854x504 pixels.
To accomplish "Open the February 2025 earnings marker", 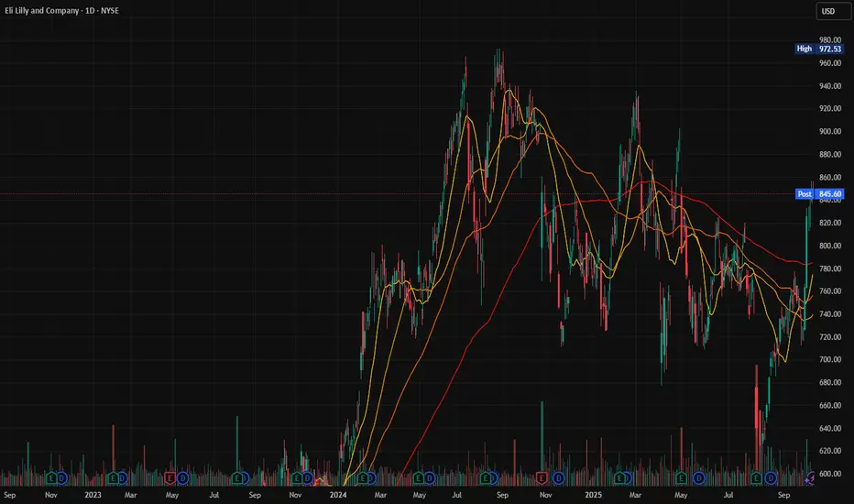I will coord(619,478).
